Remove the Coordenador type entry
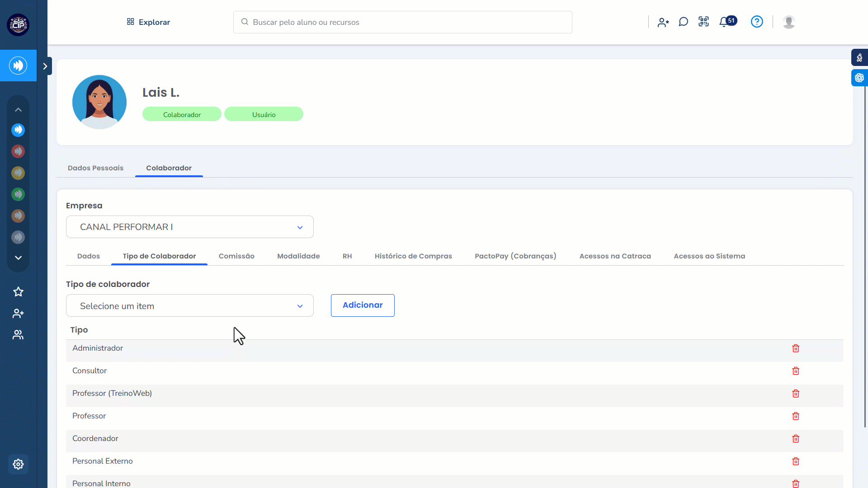The width and height of the screenshot is (868, 488). point(796,439)
